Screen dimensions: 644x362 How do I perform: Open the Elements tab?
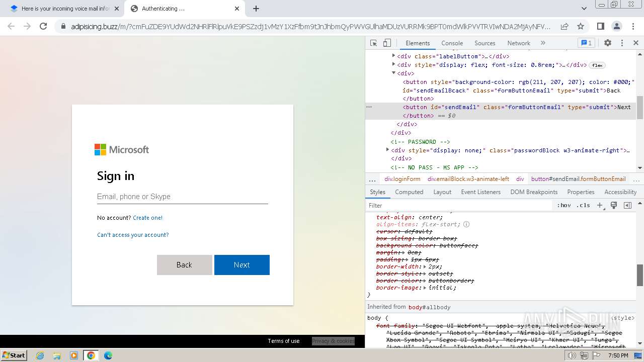point(418,43)
